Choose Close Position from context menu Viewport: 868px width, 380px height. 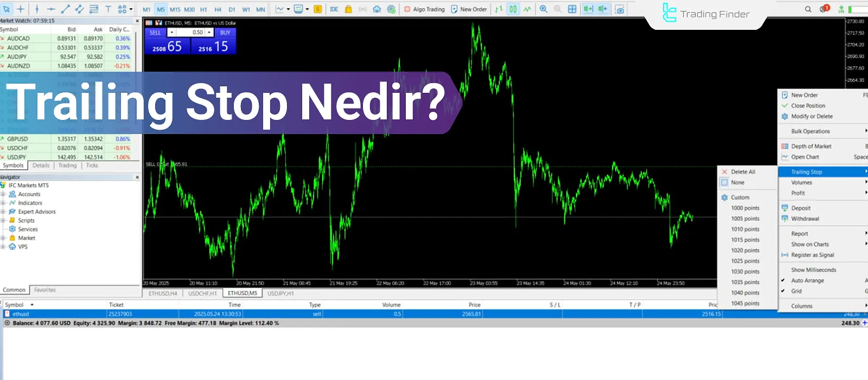point(808,106)
